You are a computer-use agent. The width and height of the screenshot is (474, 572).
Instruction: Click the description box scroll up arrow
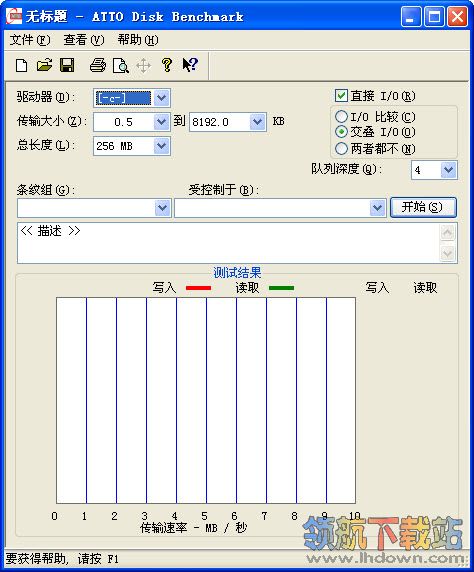coord(448,233)
